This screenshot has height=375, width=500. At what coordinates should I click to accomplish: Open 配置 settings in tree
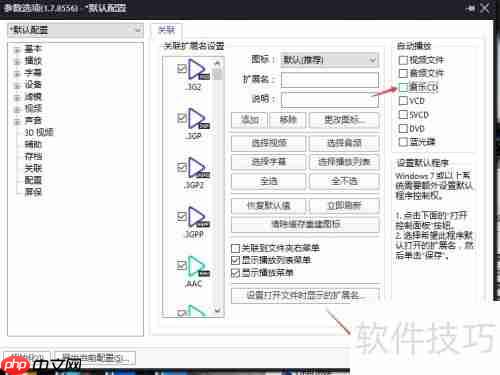(33, 180)
